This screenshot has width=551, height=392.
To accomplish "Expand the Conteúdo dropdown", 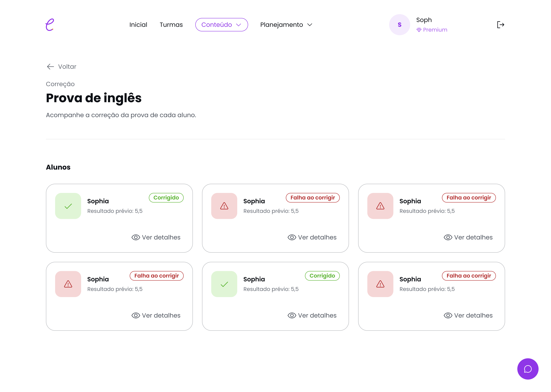I will tap(221, 25).
